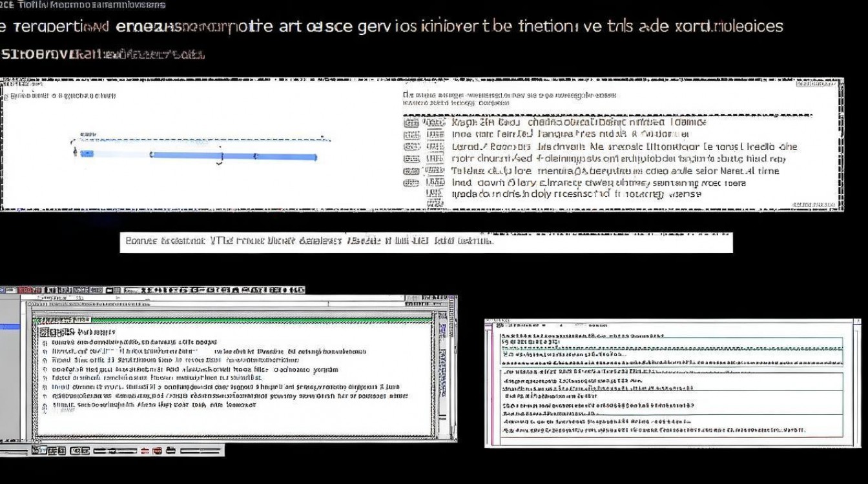868x484 pixels.
Task: Toggle the fourth bullet marker in bottom-left list
Action: click(x=45, y=370)
